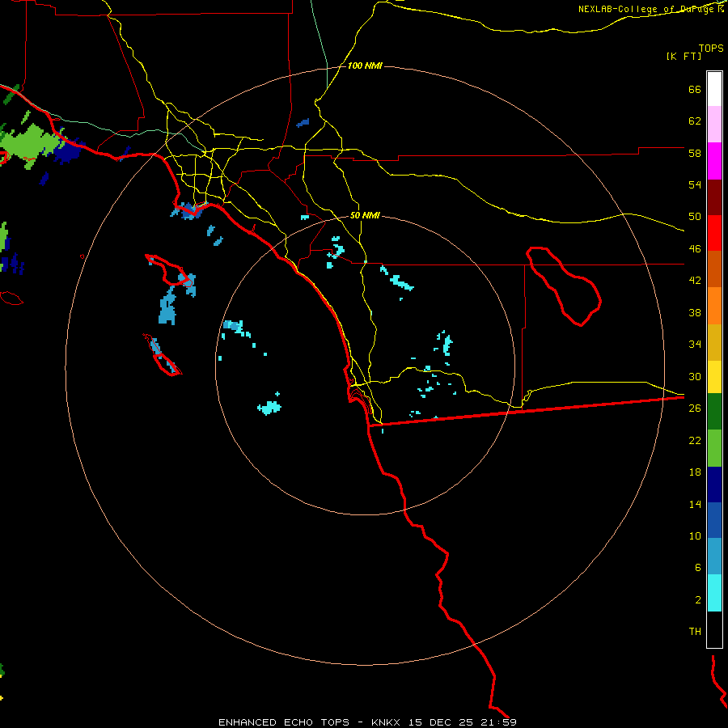The height and width of the screenshot is (728, 728).
Task: Select the "54" scale label
Action: 695,184
